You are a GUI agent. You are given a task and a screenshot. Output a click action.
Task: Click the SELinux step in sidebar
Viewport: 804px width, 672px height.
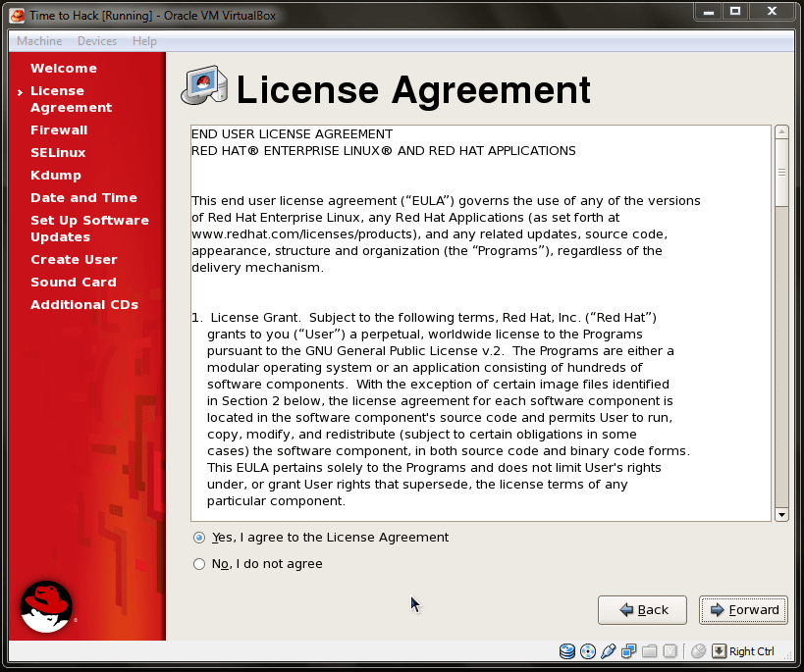click(x=58, y=153)
